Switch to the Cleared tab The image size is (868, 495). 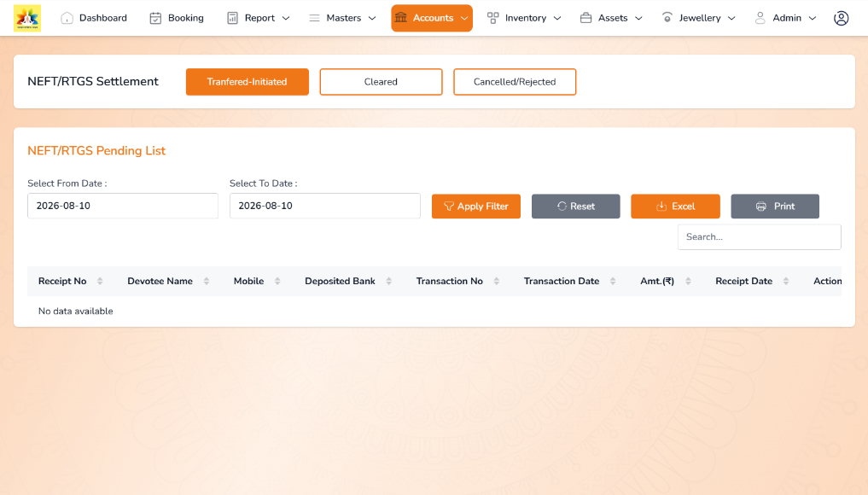[381, 82]
